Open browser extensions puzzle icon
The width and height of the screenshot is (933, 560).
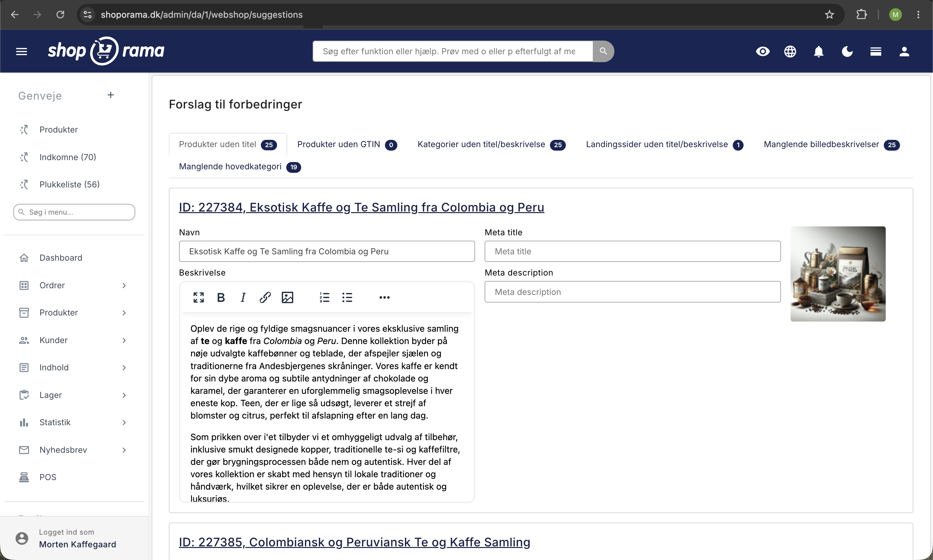coord(861,15)
